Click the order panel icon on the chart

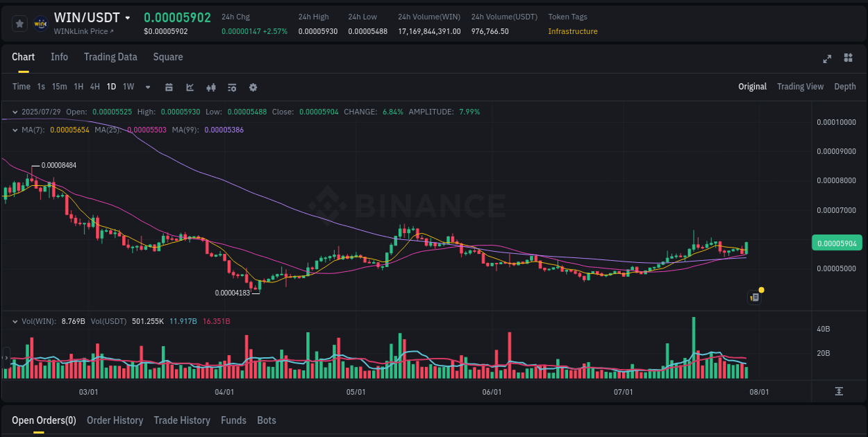click(x=754, y=297)
